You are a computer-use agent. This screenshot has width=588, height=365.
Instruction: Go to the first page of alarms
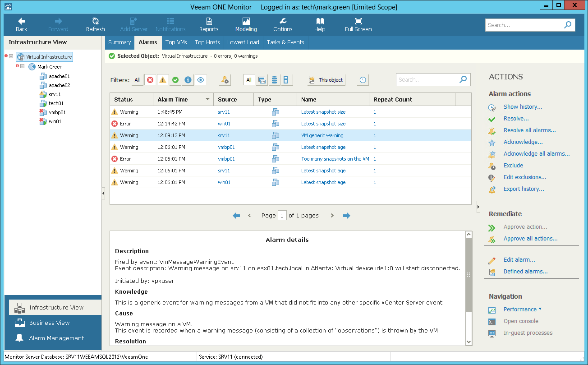pyautogui.click(x=236, y=216)
